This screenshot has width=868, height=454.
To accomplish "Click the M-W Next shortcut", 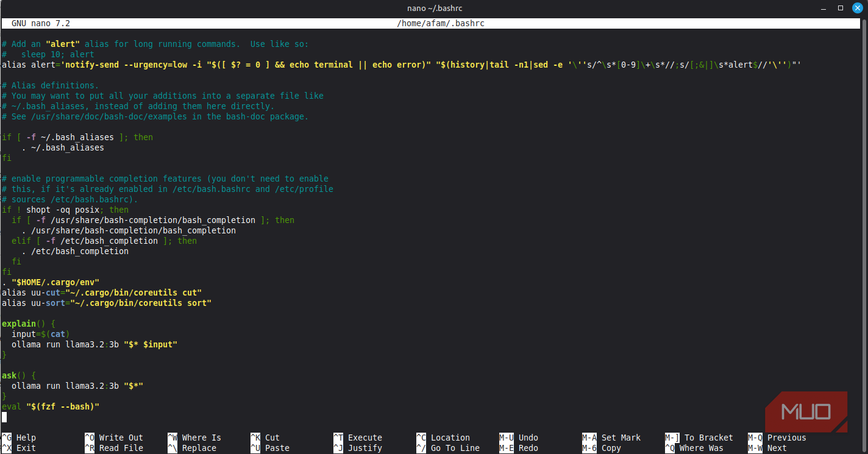I will (767, 448).
